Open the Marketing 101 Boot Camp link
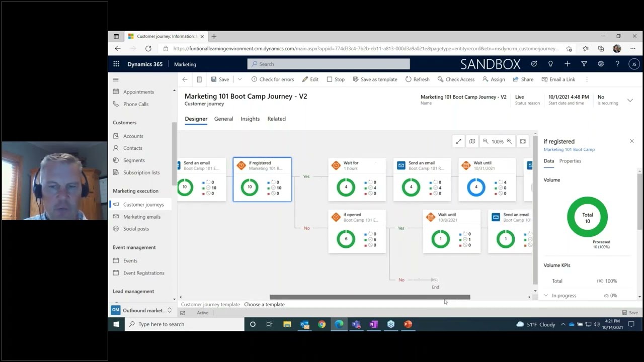This screenshot has height=362, width=644. pos(569,149)
